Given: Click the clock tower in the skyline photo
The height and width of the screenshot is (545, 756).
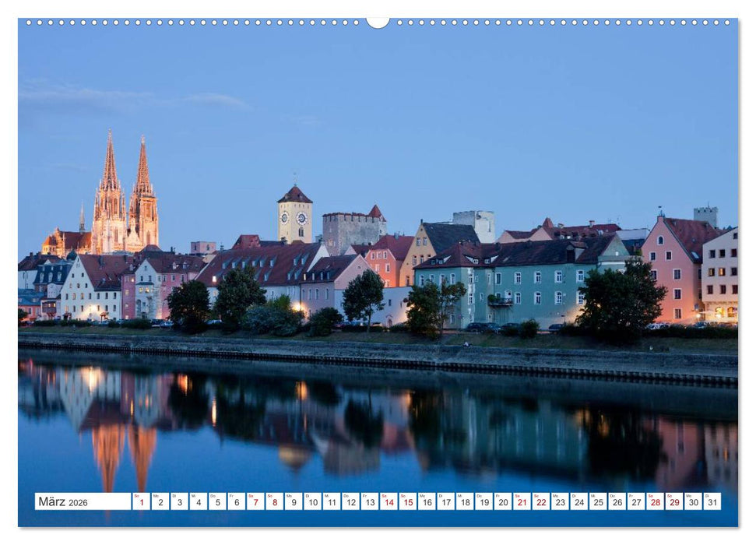Looking at the screenshot, I should [295, 218].
